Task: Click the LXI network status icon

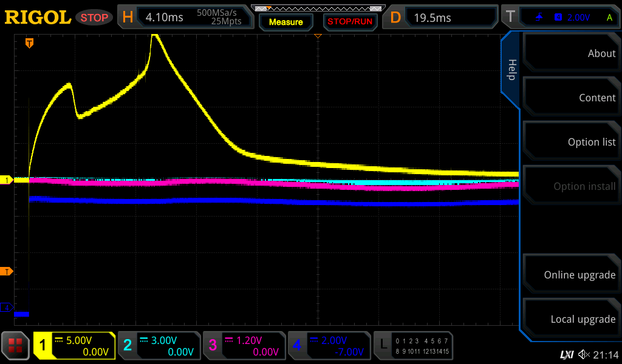Action: 566,354
